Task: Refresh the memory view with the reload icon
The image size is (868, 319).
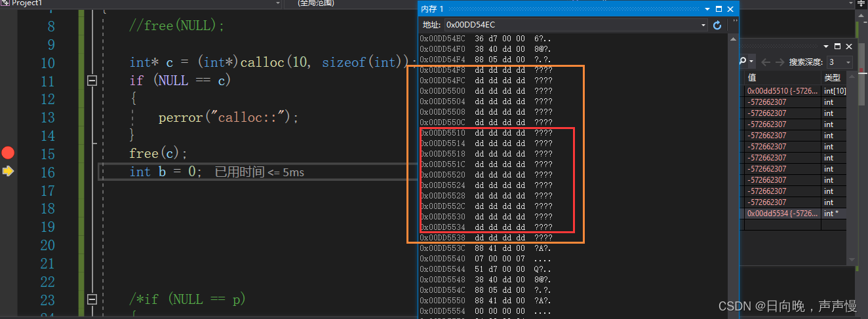Action: (717, 25)
